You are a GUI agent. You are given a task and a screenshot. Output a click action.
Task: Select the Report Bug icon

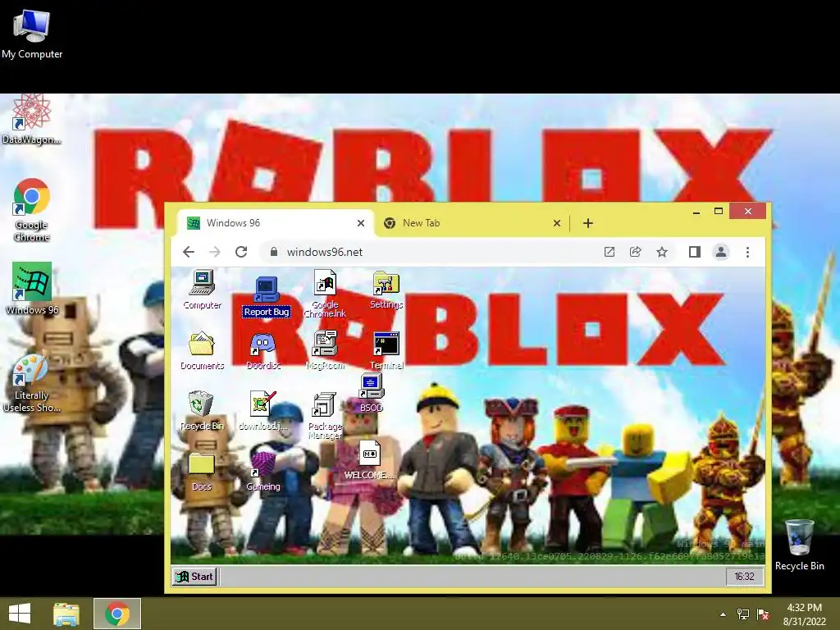(267, 297)
